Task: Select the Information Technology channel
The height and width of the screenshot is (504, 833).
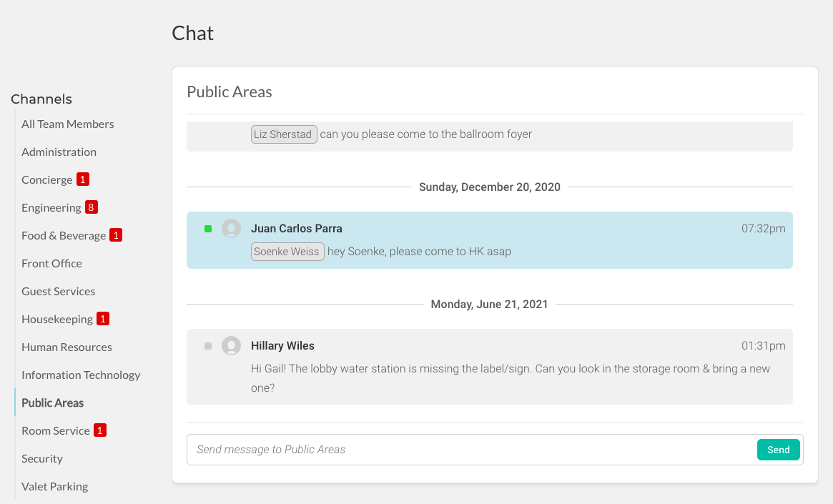Action: [x=81, y=375]
